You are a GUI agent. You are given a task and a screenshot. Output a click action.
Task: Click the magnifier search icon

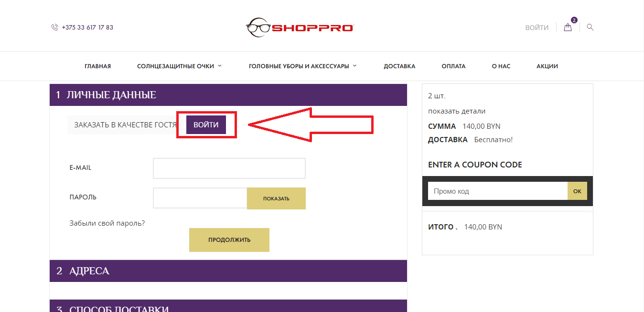click(x=590, y=27)
